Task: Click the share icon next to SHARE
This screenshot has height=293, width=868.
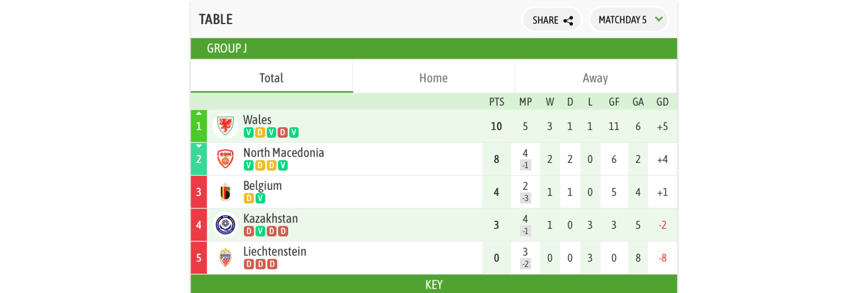Action: click(568, 21)
